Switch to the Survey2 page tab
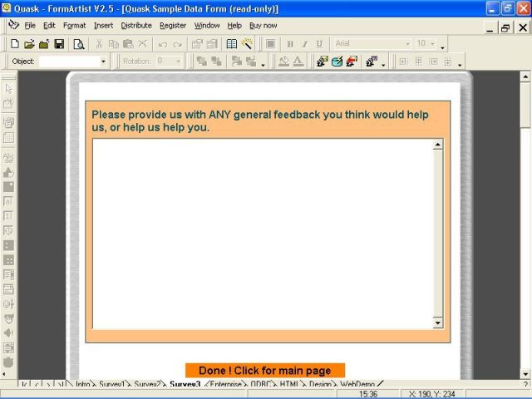Screen dimensions: 532x399 pos(147,384)
